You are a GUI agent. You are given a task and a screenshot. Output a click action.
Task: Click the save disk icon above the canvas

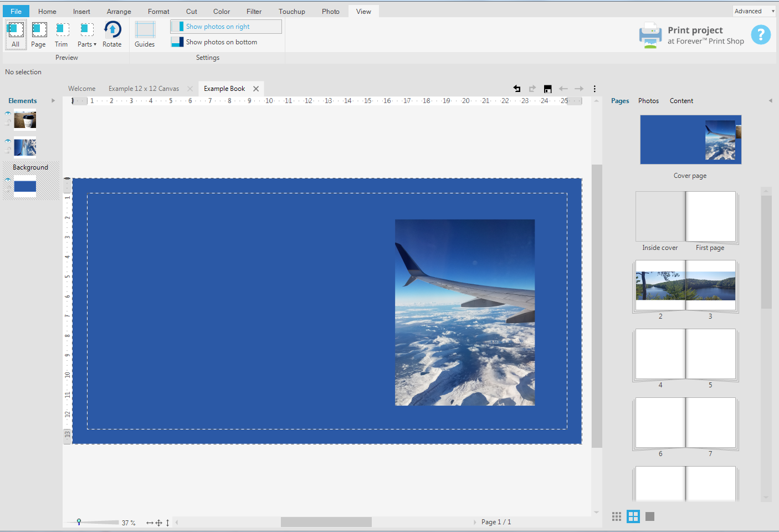point(547,89)
